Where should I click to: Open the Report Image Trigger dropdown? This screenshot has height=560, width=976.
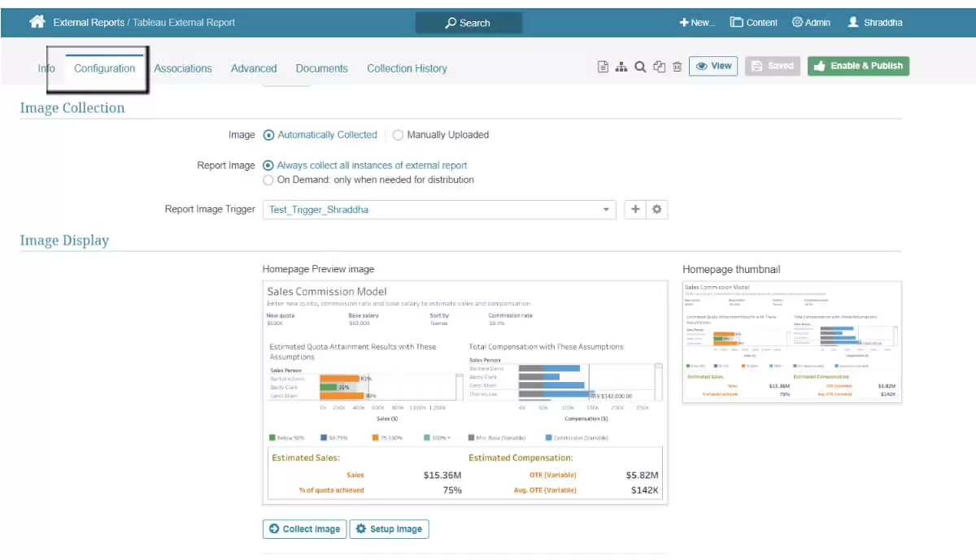click(439, 210)
